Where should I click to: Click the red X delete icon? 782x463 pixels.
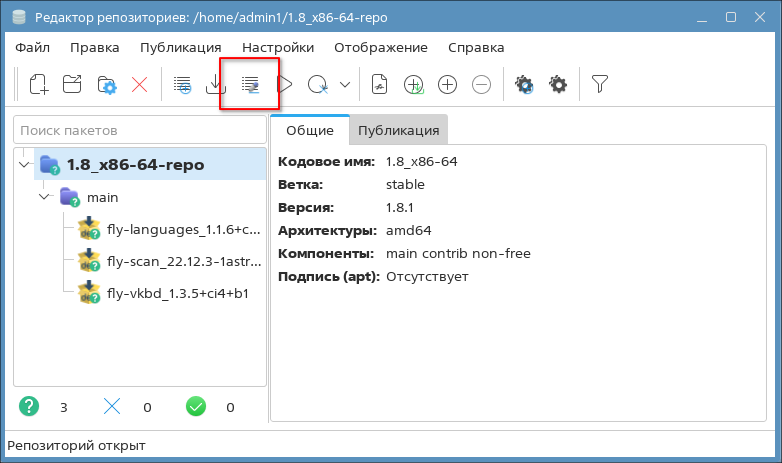(x=139, y=85)
